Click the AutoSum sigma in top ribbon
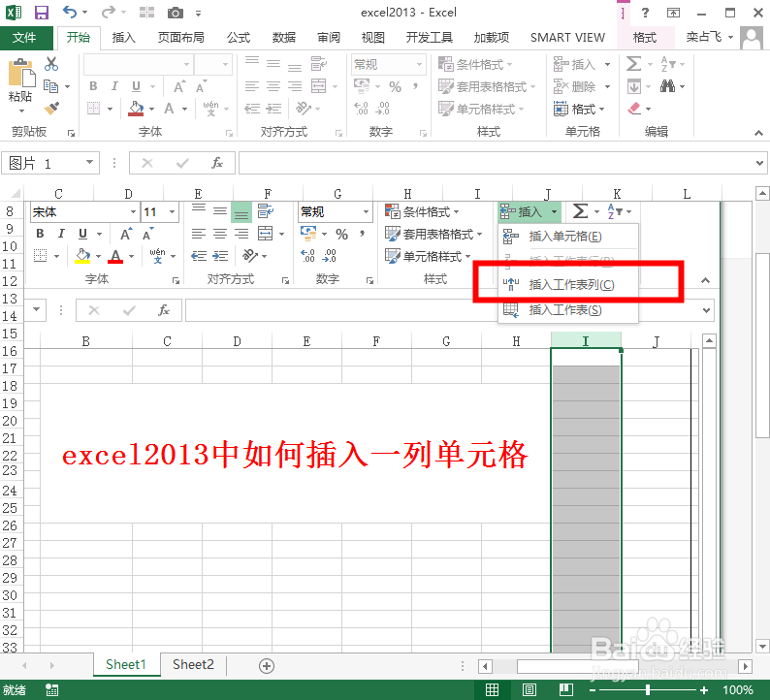Viewport: 770px width, 700px height. [633, 64]
